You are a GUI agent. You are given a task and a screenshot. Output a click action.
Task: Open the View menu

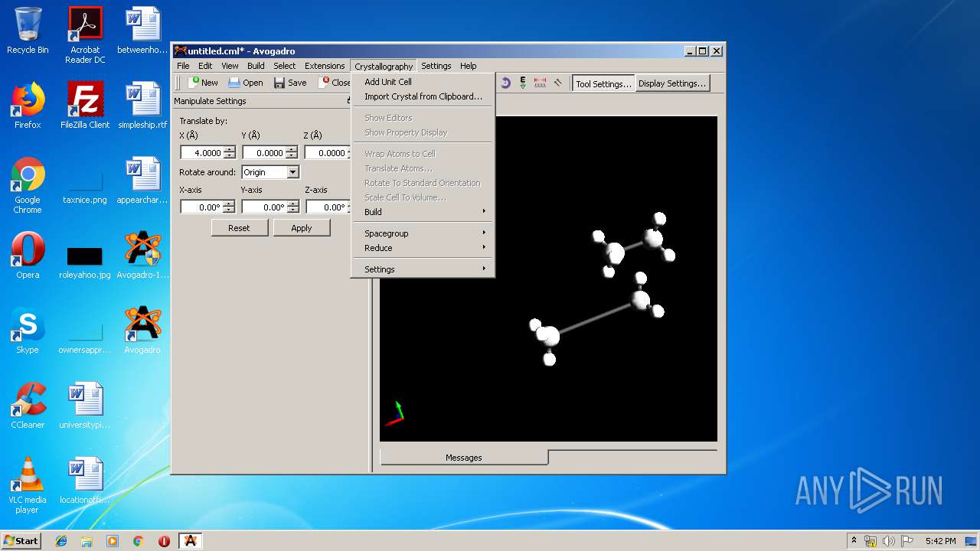pyautogui.click(x=230, y=66)
